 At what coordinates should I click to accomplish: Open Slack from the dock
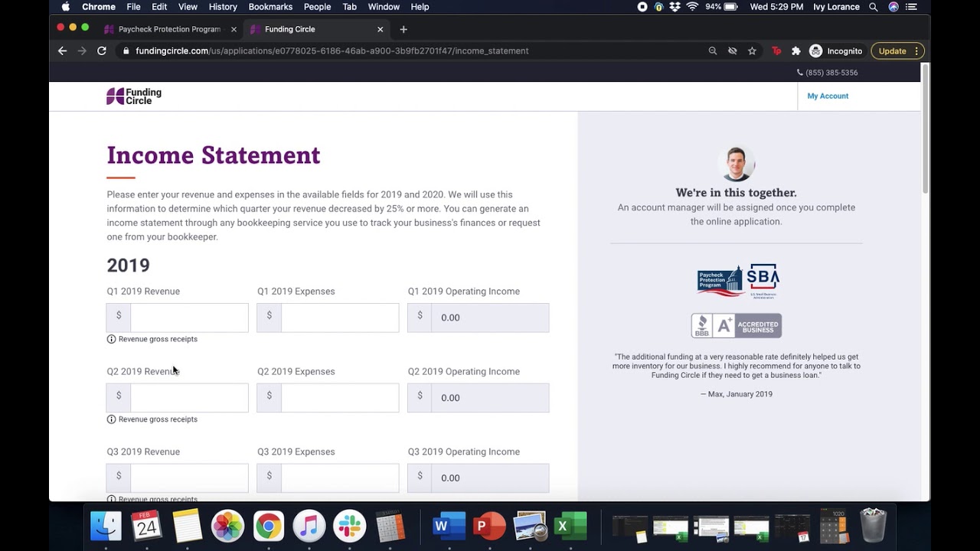(350, 527)
